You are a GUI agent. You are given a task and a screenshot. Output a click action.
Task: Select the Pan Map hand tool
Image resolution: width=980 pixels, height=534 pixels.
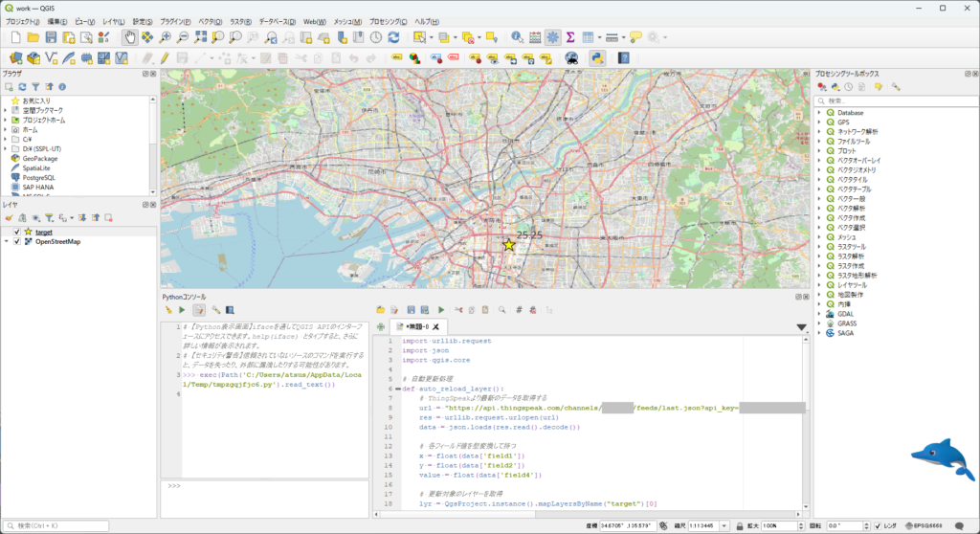click(129, 37)
